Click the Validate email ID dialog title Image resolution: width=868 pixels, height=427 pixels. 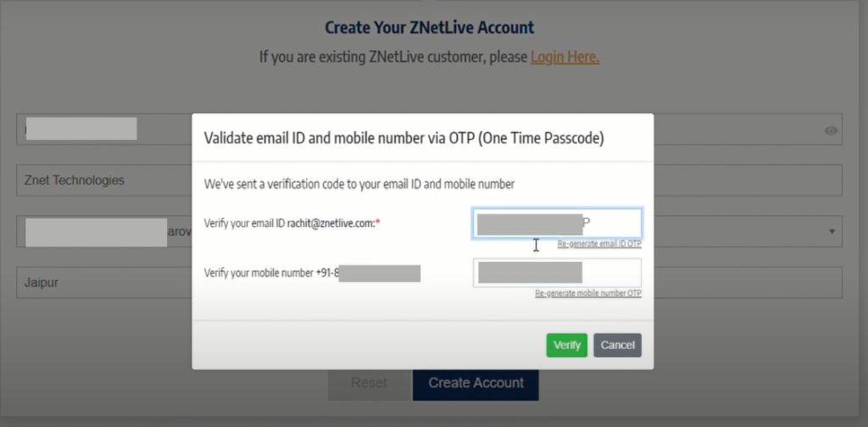click(403, 138)
